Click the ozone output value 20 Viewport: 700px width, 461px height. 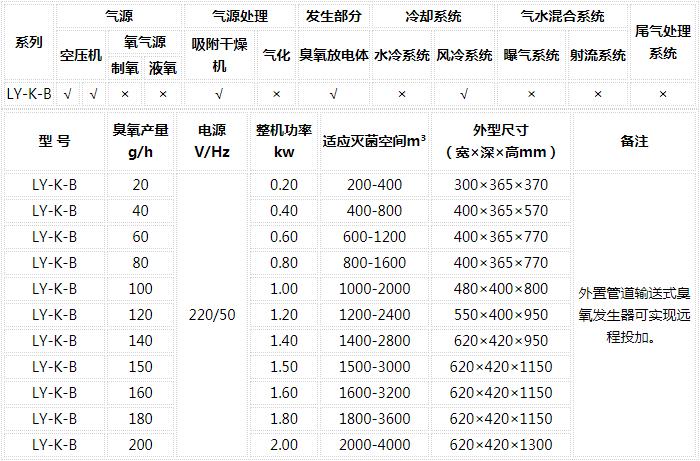point(140,185)
